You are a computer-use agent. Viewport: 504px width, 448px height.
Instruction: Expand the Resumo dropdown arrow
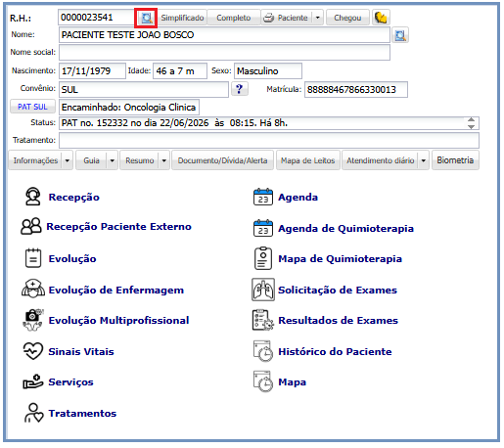point(164,160)
